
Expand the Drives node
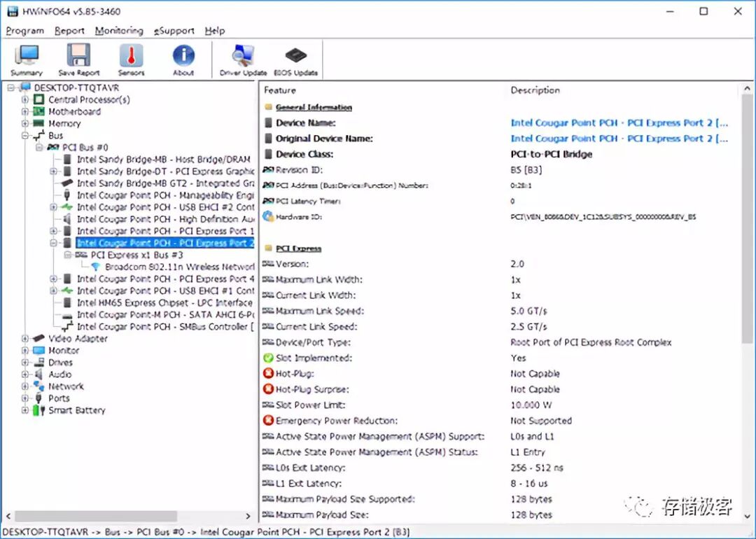24,363
